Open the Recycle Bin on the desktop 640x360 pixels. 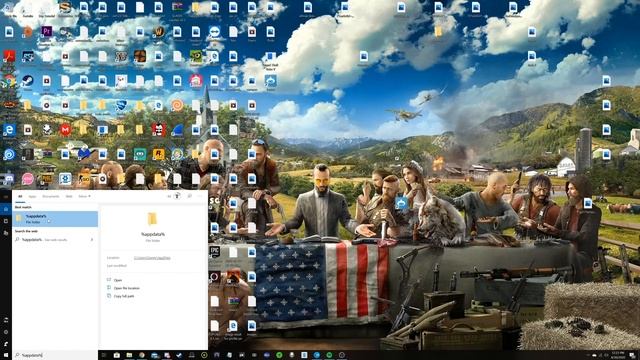point(9,7)
